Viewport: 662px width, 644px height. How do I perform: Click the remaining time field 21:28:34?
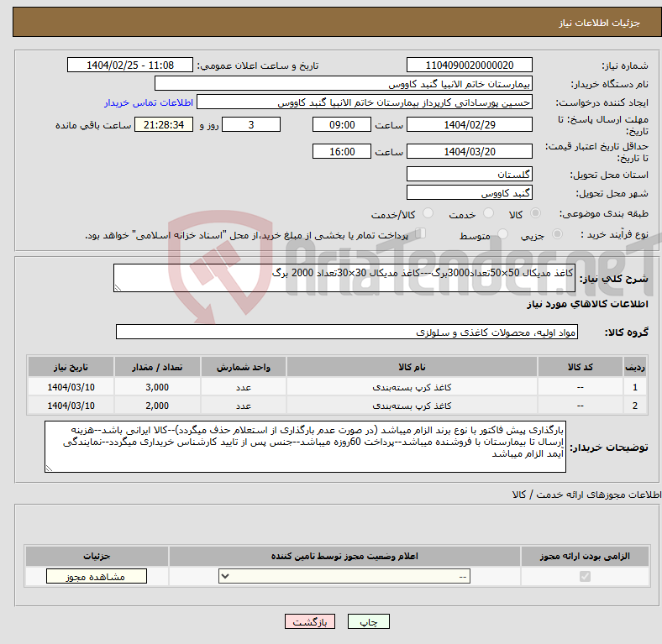[x=164, y=124]
